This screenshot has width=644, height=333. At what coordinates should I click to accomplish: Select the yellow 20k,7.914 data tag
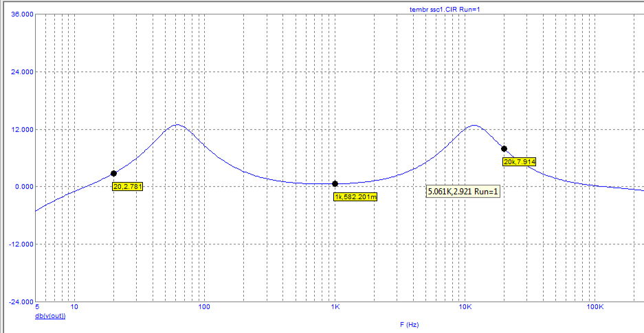tap(520, 161)
